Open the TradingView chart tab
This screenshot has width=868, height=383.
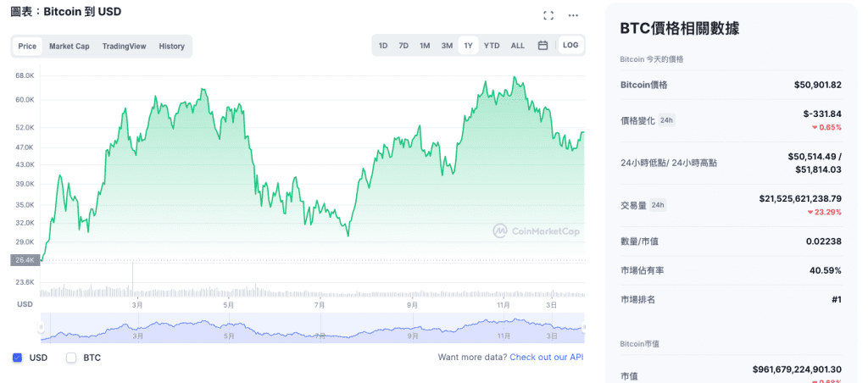tap(124, 46)
